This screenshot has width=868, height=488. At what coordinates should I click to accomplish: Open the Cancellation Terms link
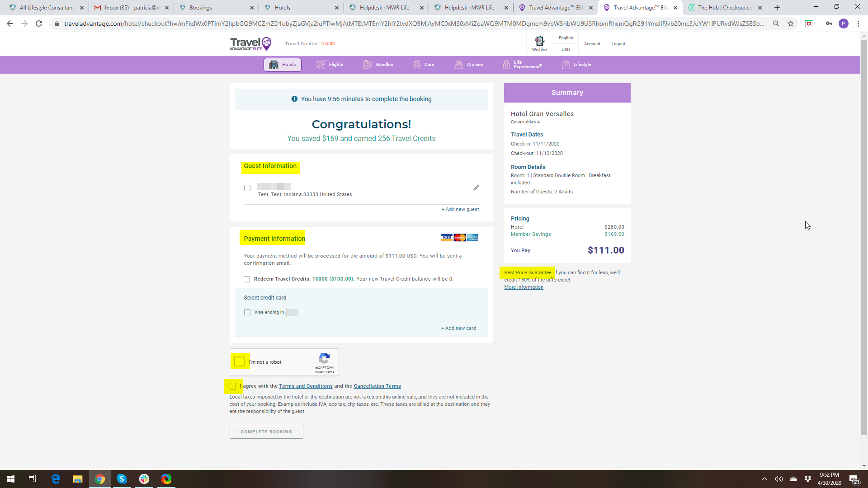[377, 386]
